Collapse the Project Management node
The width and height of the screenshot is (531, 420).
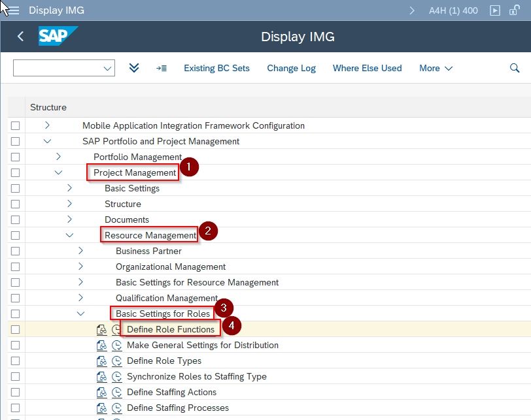click(x=58, y=172)
